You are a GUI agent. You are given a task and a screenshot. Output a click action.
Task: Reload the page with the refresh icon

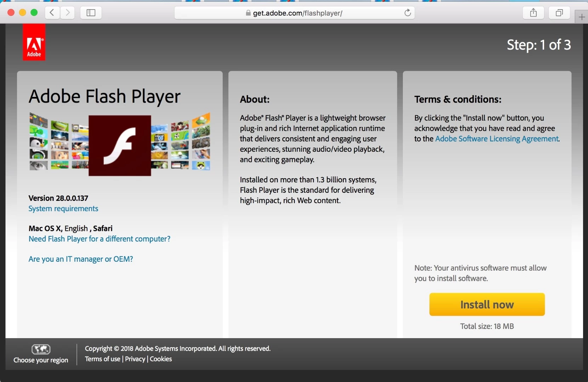coord(408,13)
